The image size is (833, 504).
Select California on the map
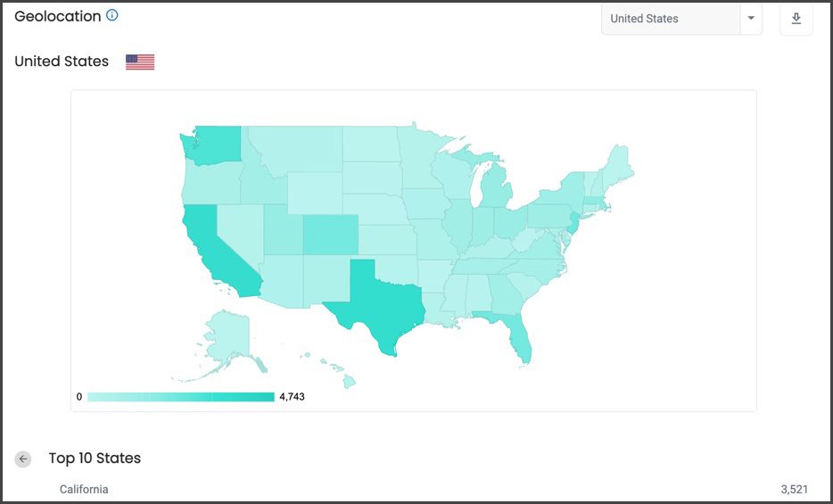pos(215,250)
